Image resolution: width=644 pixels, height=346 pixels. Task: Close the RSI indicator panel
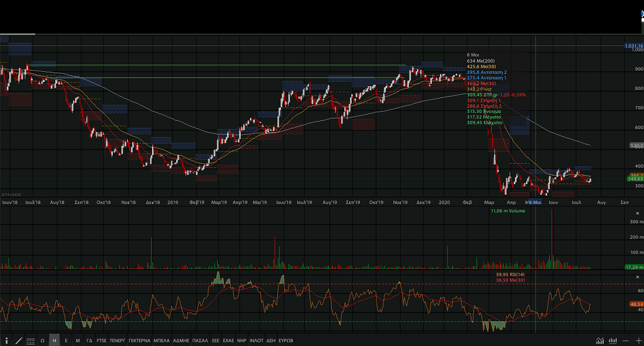coord(638,276)
